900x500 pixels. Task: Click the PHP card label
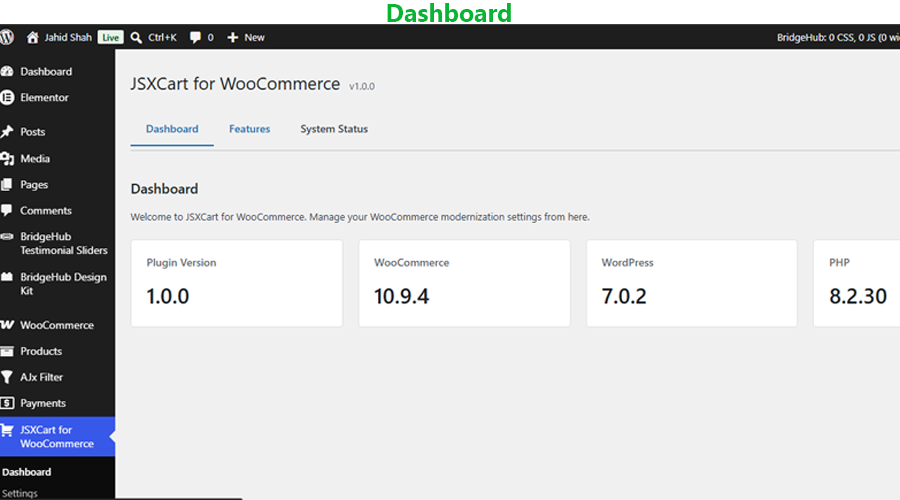click(839, 262)
